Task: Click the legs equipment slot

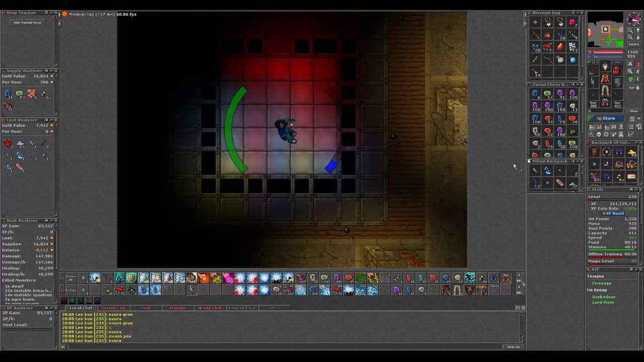Action: [x=605, y=90]
